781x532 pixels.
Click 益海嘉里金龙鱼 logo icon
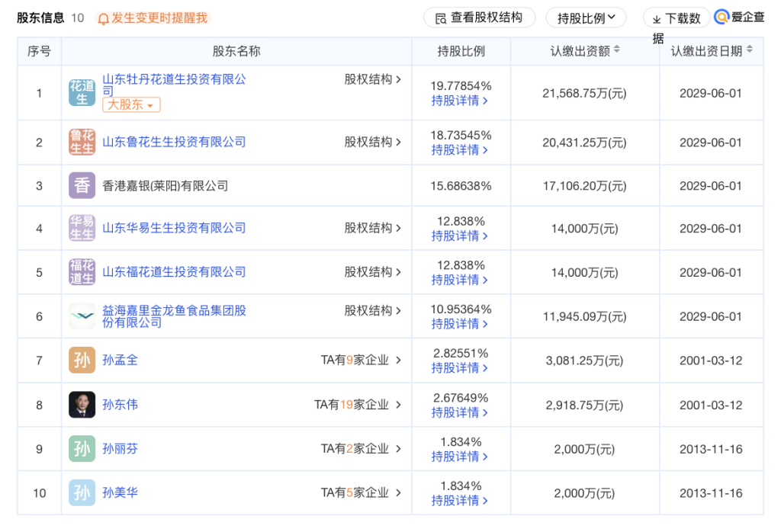tap(82, 316)
